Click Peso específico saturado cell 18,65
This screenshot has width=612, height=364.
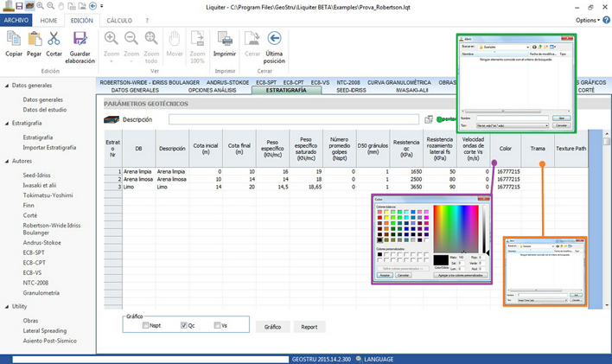(x=306, y=187)
